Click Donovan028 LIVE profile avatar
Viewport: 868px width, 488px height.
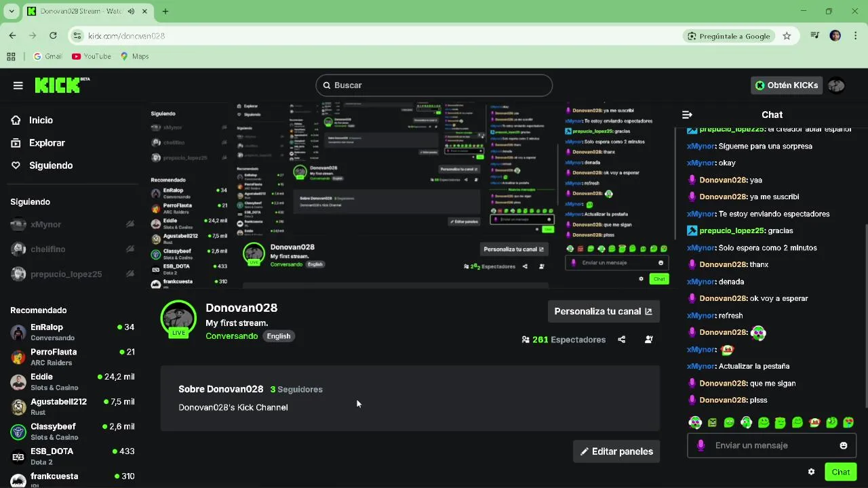179,319
